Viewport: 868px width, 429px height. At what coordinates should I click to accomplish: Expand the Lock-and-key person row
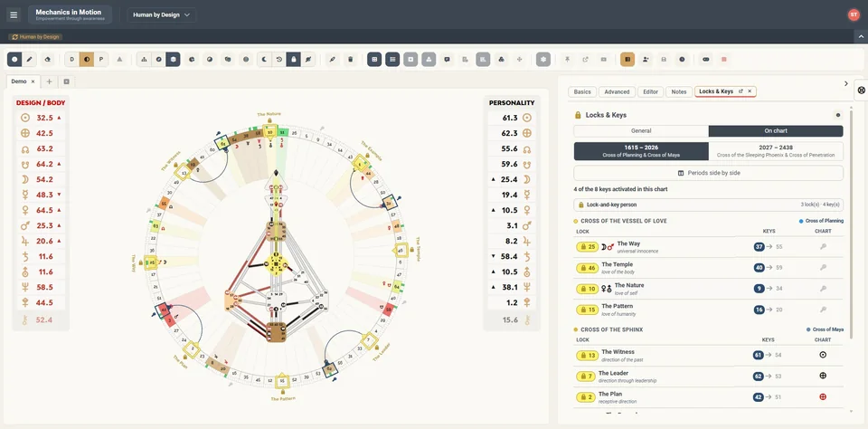(708, 205)
